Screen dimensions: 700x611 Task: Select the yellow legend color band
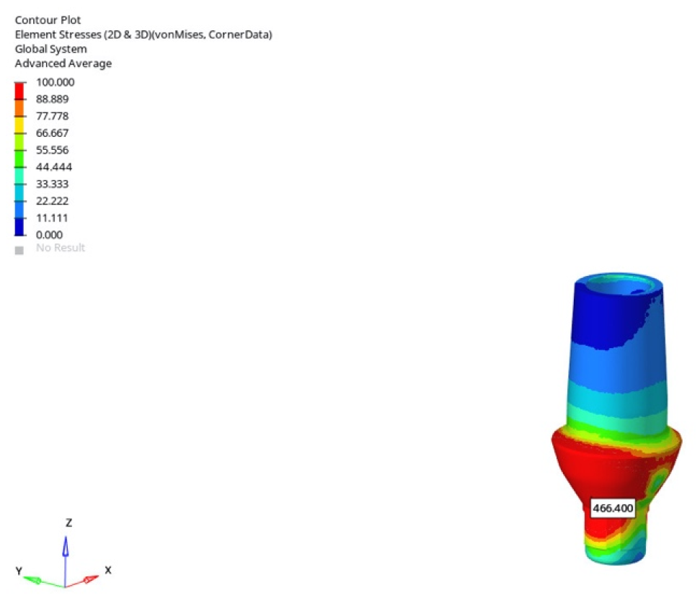[19, 124]
